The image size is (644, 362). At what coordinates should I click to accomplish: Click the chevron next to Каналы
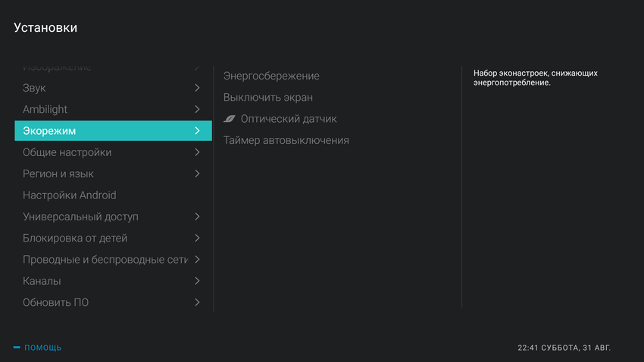tap(197, 281)
